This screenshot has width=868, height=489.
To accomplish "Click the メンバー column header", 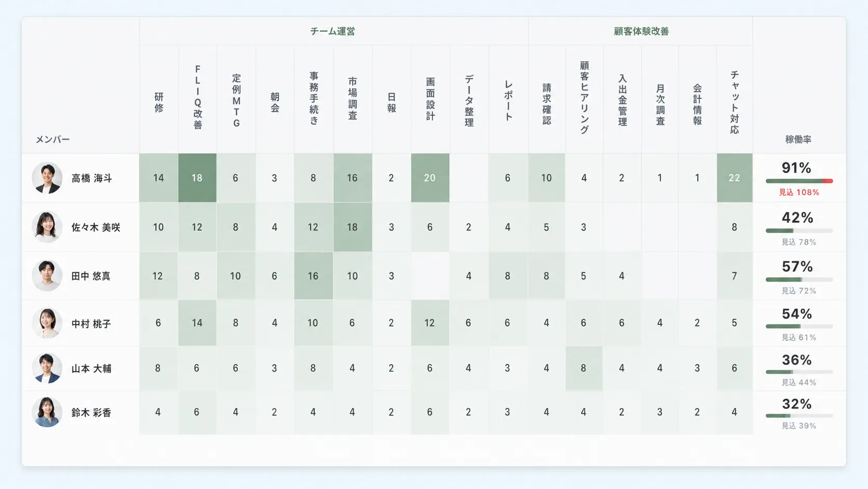I will 52,139.
